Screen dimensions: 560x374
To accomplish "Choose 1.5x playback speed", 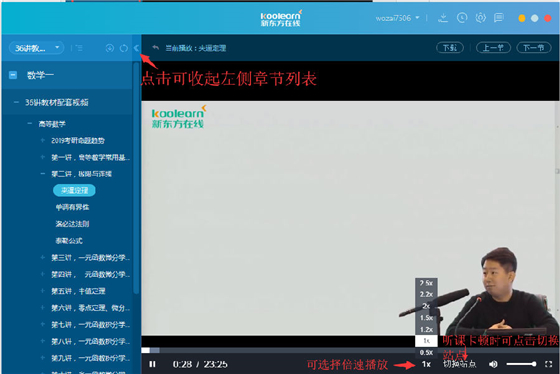I will 426,318.
